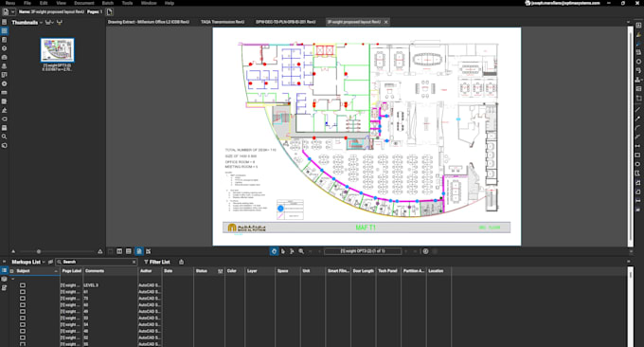Viewport: 644px width, 347px height.
Task: Toggle the Pan hand tool
Action: [274, 251]
